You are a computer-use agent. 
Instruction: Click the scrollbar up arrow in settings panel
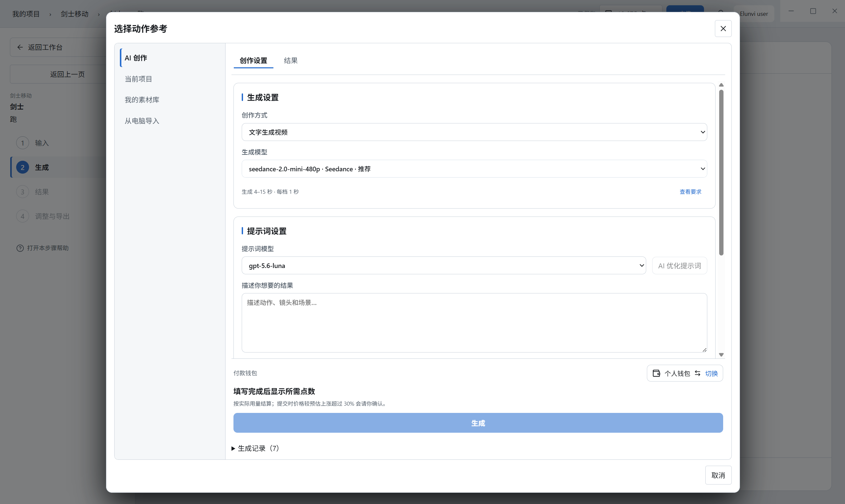[x=721, y=85]
